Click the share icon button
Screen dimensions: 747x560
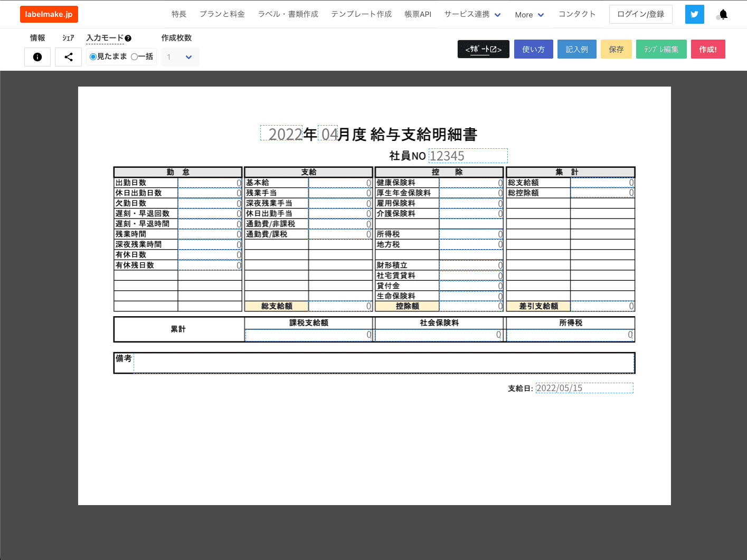point(69,57)
